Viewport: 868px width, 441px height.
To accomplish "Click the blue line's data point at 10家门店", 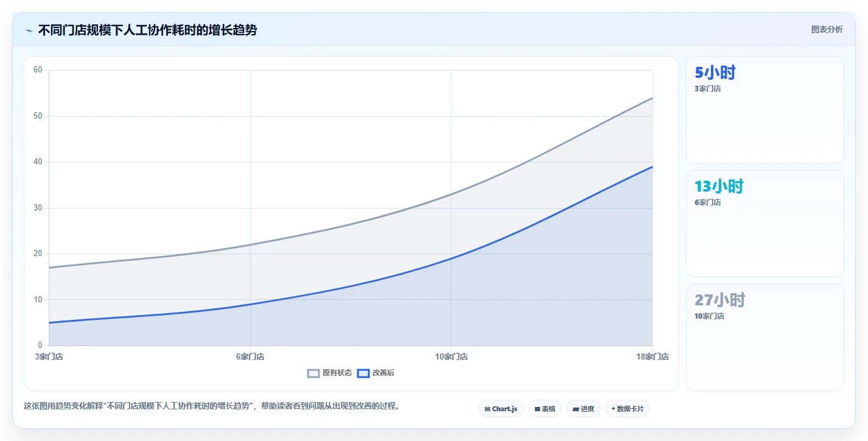I will coord(451,259).
